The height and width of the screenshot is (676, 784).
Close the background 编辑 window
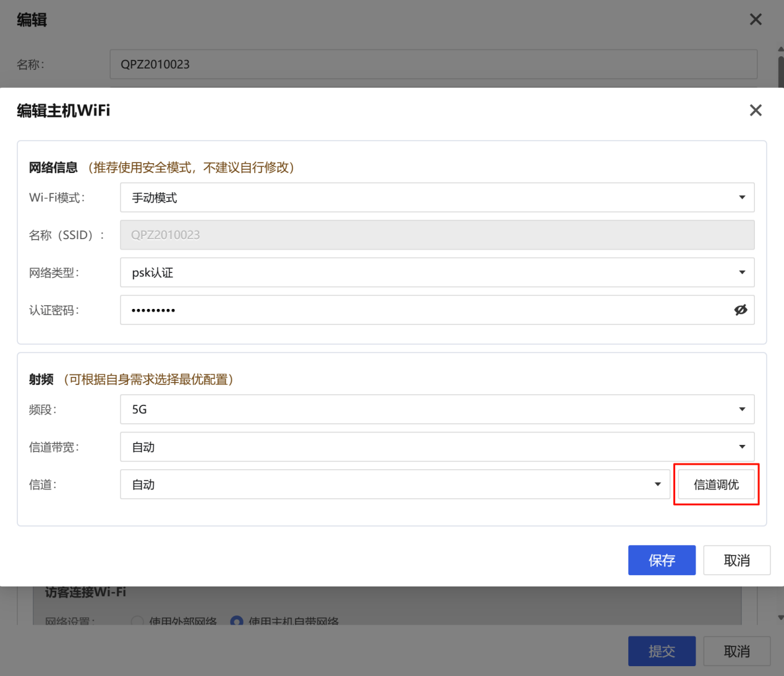click(x=755, y=20)
